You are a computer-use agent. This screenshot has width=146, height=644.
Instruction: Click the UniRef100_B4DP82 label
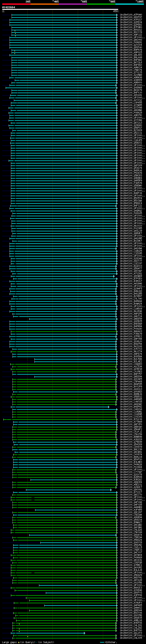(131, 407)
